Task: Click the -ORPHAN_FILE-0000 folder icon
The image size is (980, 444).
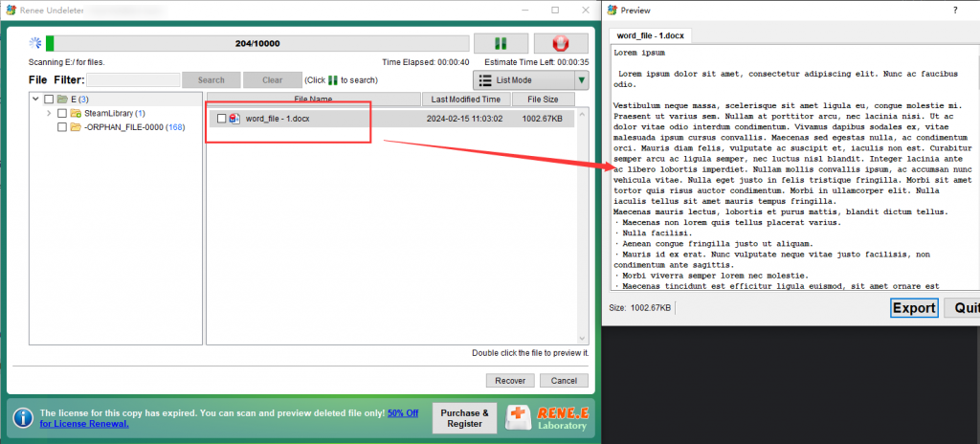Action: coord(76,127)
